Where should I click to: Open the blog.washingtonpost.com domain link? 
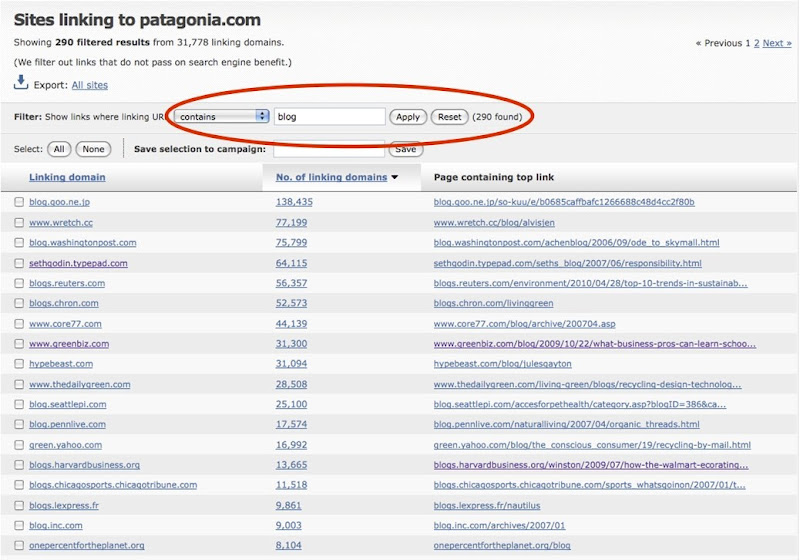[x=83, y=242]
